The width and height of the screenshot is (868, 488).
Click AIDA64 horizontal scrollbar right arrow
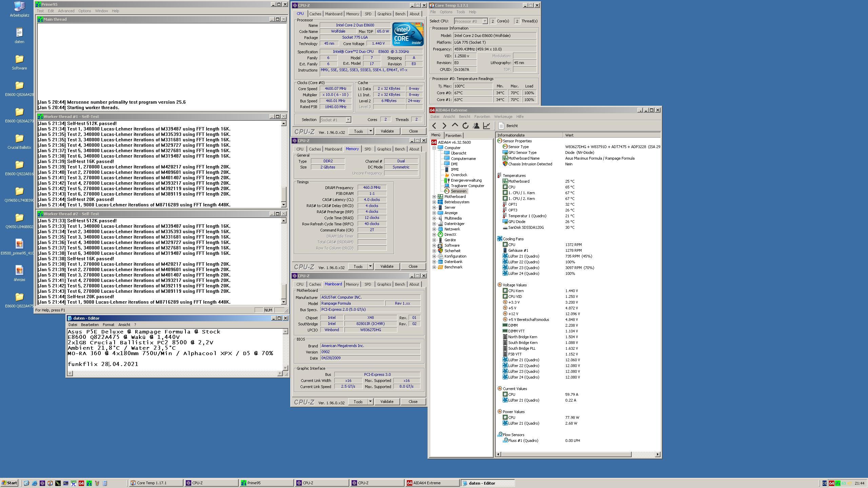tap(658, 454)
